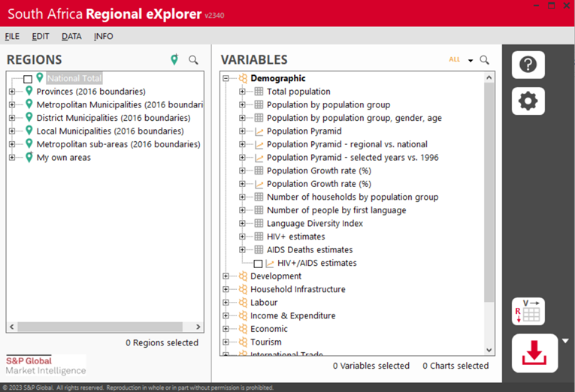Click the add region pin icon in the Regions header
Screen dimensions: 575x392
click(x=174, y=59)
